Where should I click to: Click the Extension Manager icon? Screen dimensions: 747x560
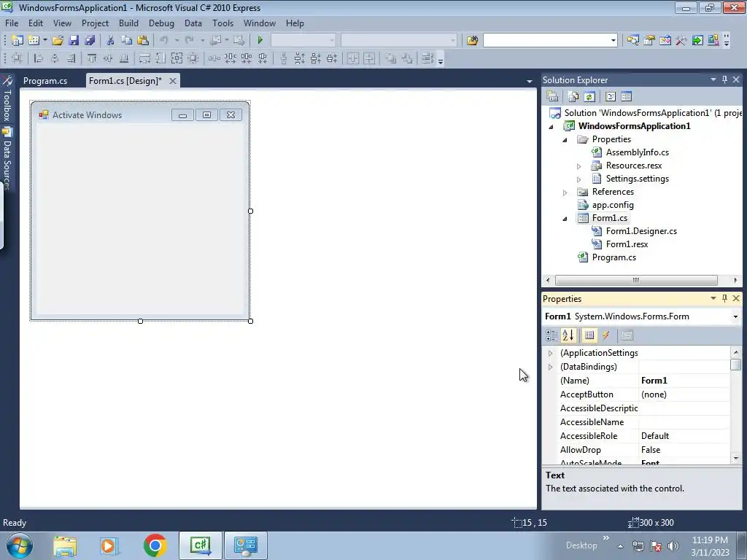pos(713,41)
